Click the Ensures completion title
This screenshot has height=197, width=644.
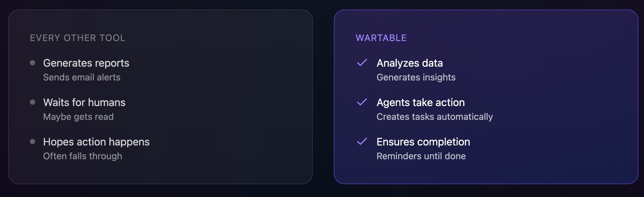pos(423,142)
